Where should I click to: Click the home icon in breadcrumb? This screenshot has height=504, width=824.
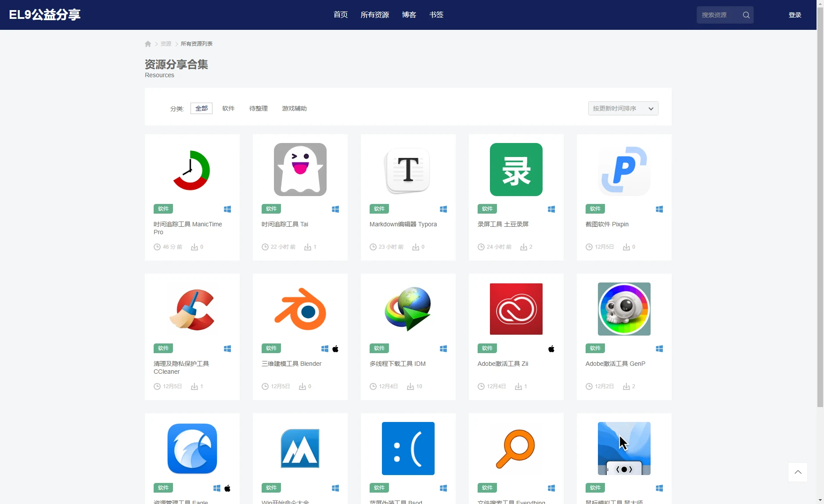(148, 44)
